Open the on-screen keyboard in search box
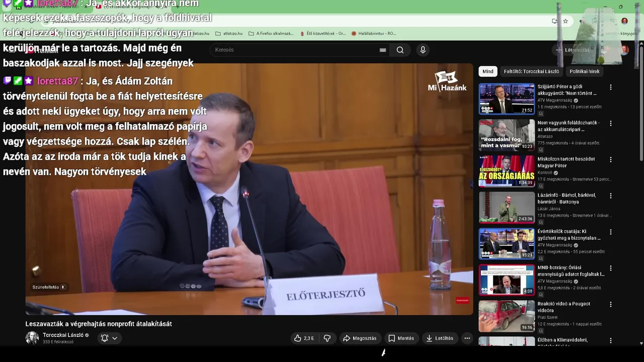Viewport: 644px width, 362px height. (383, 50)
